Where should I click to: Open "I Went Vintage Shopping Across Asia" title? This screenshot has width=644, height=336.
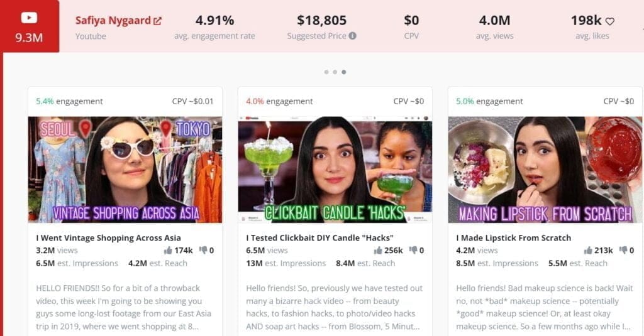coord(108,237)
